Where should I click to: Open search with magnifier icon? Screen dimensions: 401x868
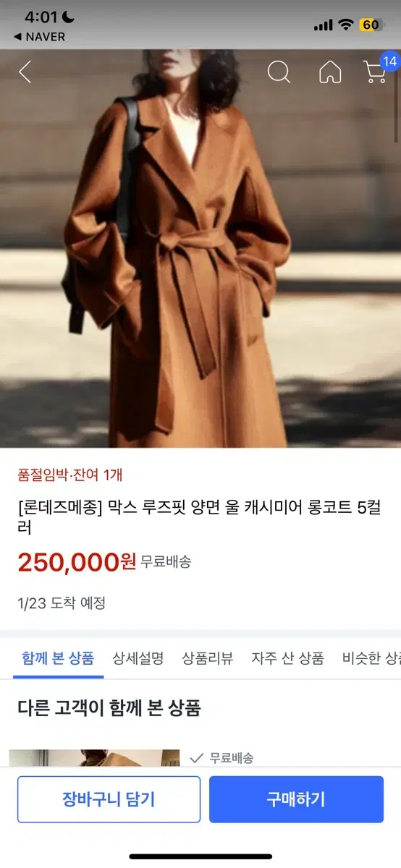[279, 72]
